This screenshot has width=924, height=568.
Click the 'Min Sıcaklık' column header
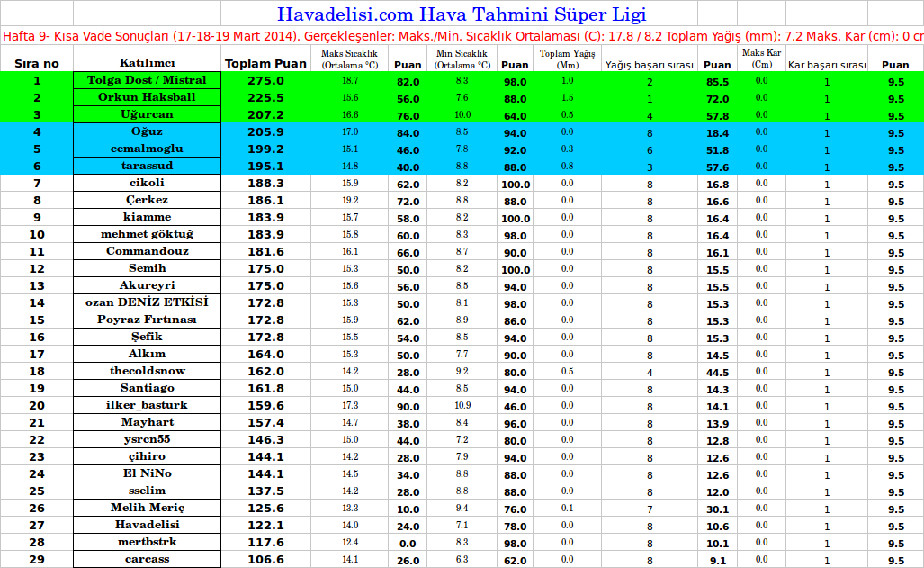coord(463,59)
